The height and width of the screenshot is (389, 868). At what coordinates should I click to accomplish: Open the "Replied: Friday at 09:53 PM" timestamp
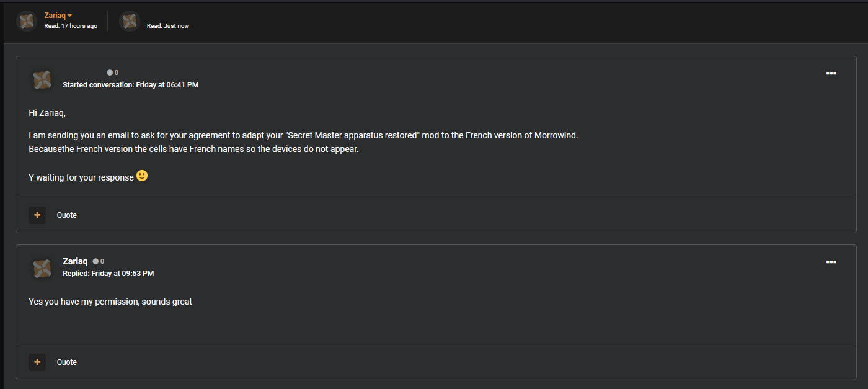tap(108, 274)
